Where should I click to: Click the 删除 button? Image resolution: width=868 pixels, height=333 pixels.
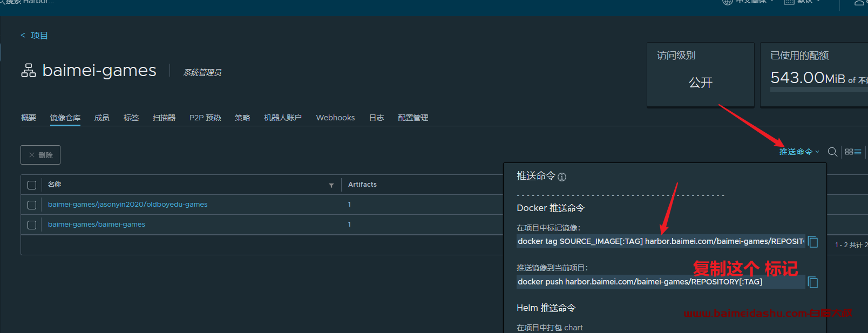coord(40,155)
